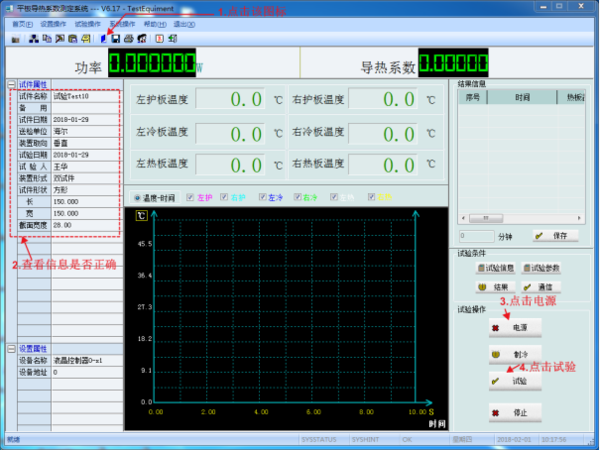Toggle the 左热 curve checkbox
The height and width of the screenshot is (450, 600).
334,197
